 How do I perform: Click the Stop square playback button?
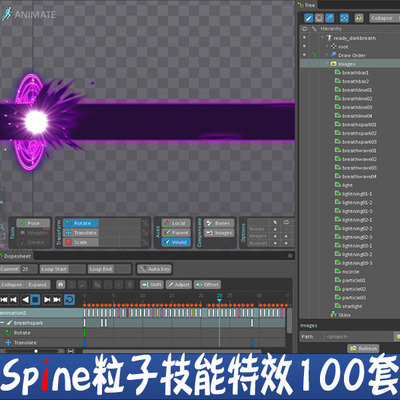coord(35,300)
